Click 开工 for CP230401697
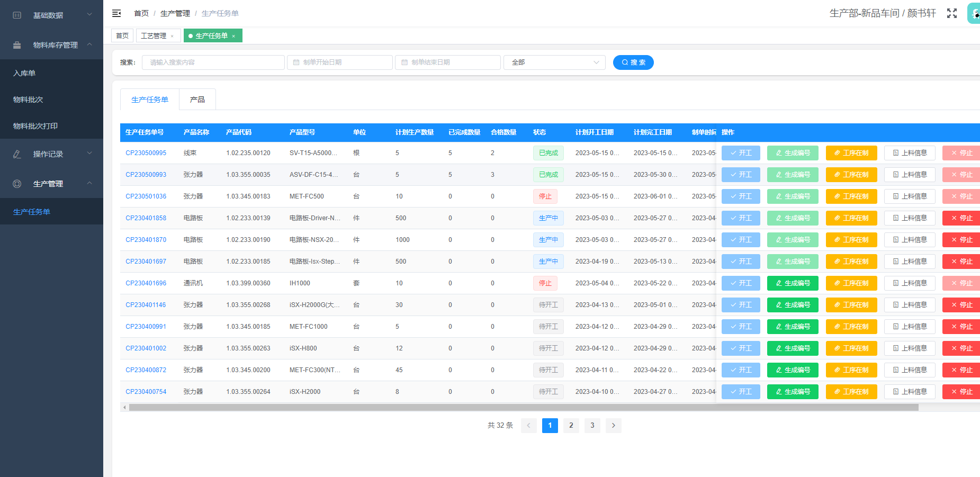The height and width of the screenshot is (477, 980). 741,262
